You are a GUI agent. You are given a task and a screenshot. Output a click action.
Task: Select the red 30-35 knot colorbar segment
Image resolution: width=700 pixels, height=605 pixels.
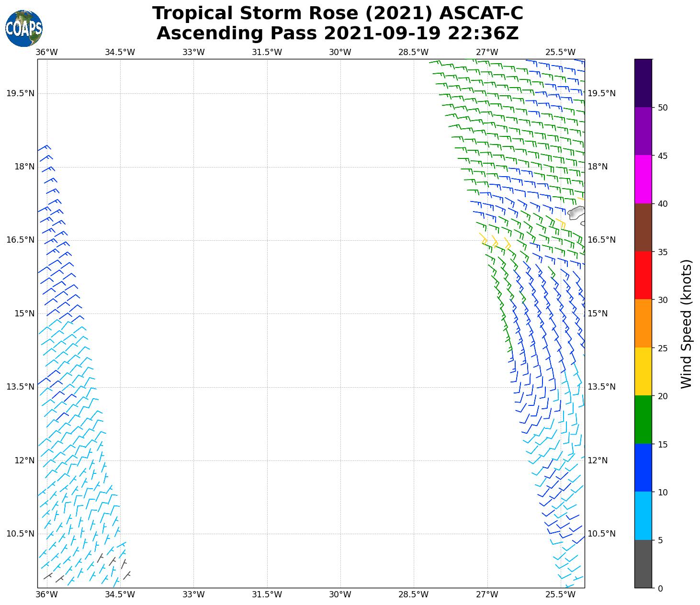point(643,275)
